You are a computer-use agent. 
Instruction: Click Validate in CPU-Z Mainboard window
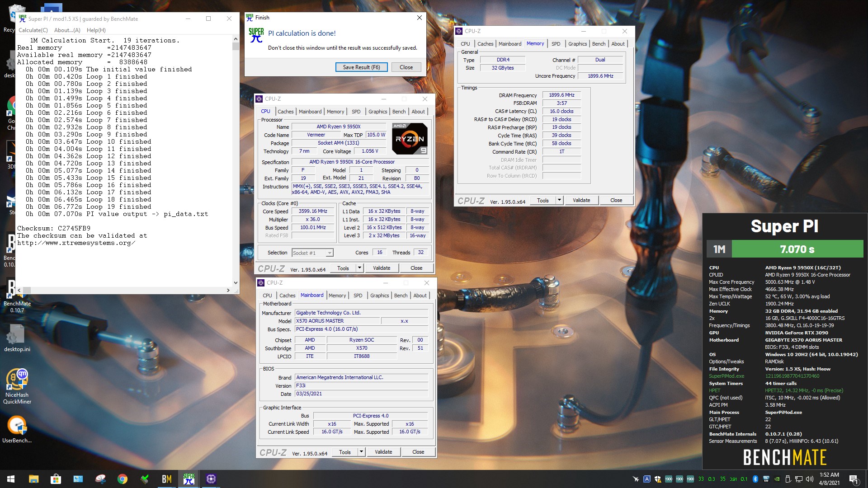(x=383, y=452)
